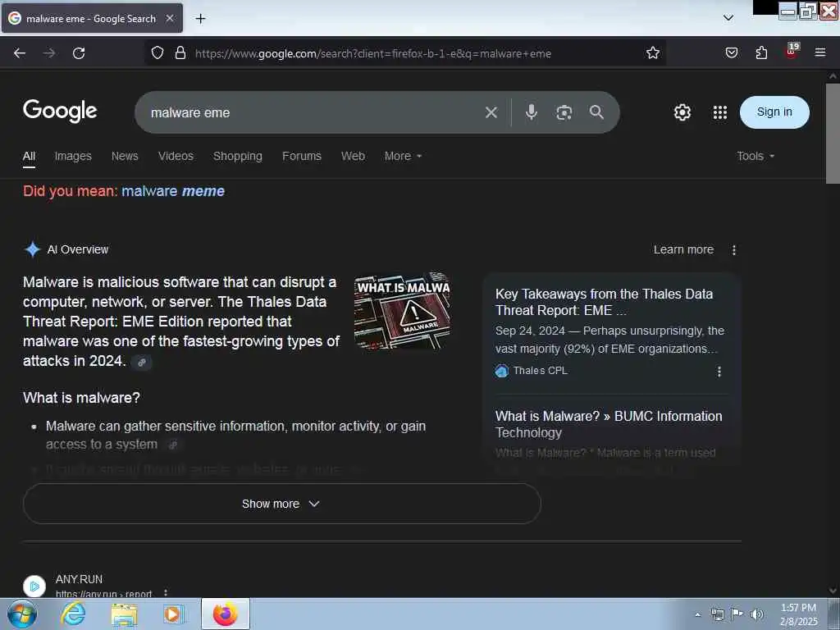Switch to the Images tab
Image resolution: width=840 pixels, height=630 pixels.
click(73, 156)
